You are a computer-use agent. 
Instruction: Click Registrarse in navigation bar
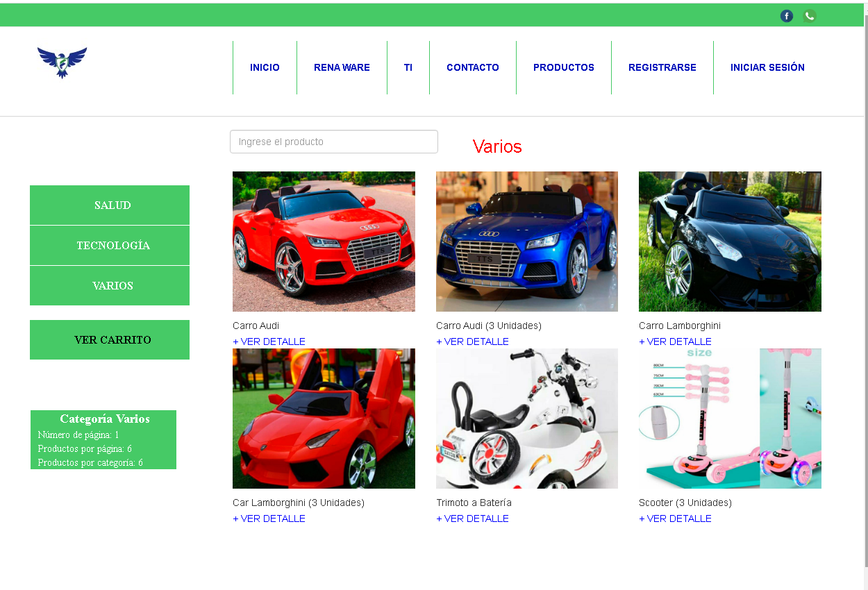(x=662, y=67)
